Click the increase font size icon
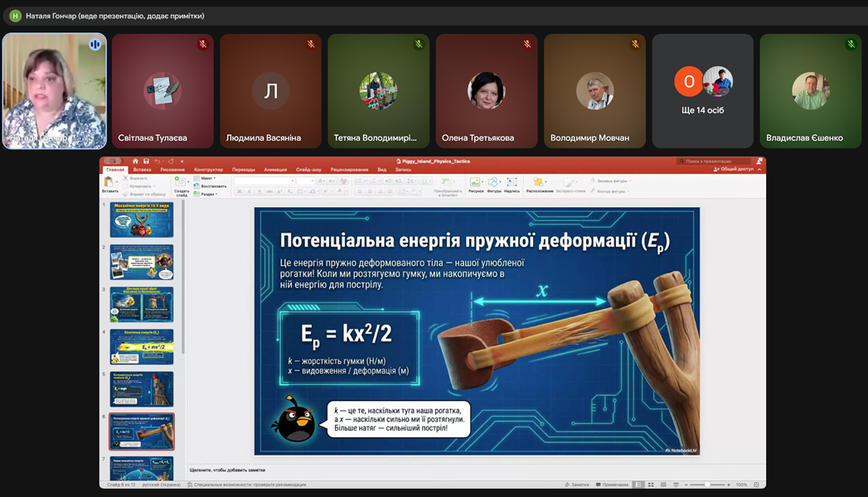Screen dimensions: 868x497 pyautogui.click(x=322, y=181)
